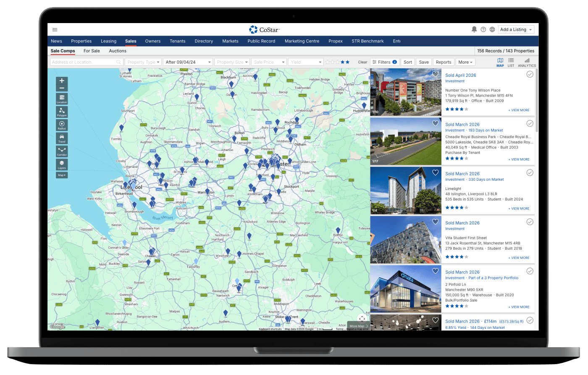Image resolution: width=588 pixels, height=375 pixels.
Task: Expand the Property Type dropdown
Action: pyautogui.click(x=143, y=62)
